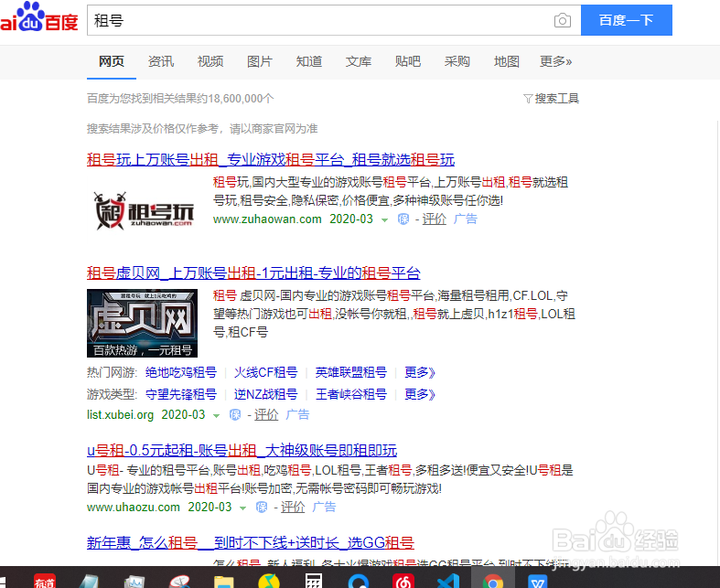Launch Calculator from taskbar

pos(314,581)
